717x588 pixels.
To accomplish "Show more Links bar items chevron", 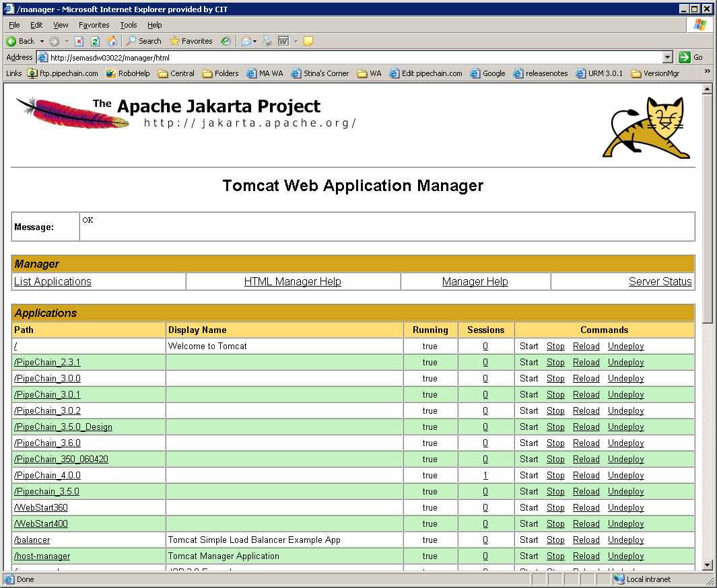I will pyautogui.click(x=707, y=71).
